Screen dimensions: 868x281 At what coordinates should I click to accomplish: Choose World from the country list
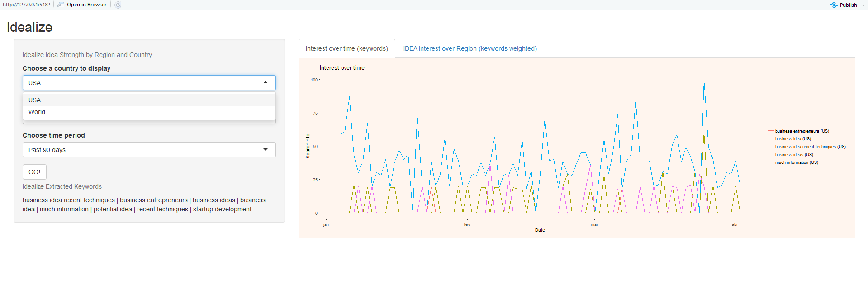[x=37, y=112]
